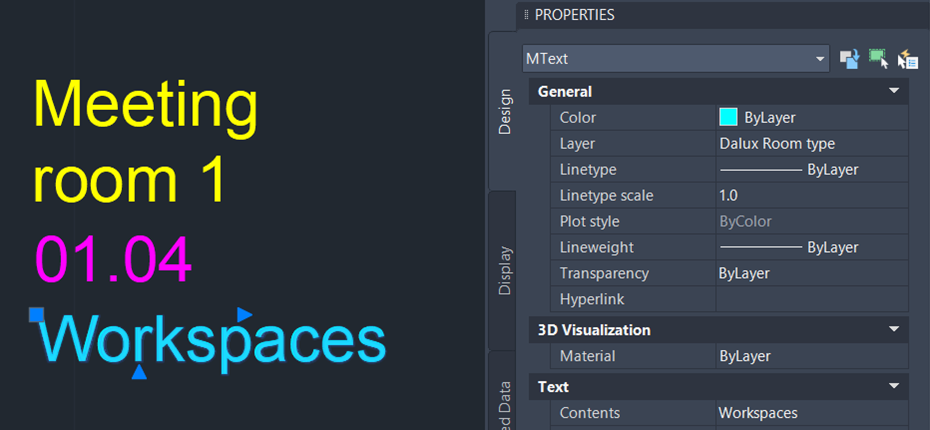930x430 pixels.
Task: Open Quick Select from the Properties palette
Action: coord(908,59)
